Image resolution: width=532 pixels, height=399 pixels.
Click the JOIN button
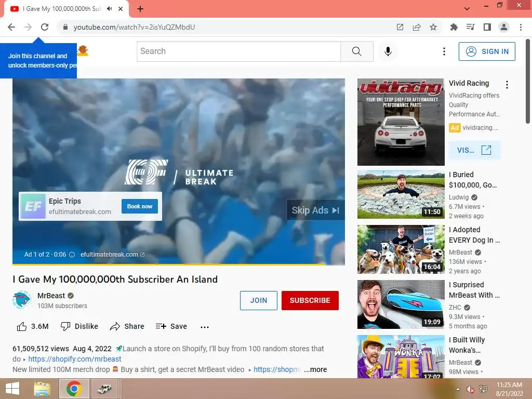[x=259, y=300]
